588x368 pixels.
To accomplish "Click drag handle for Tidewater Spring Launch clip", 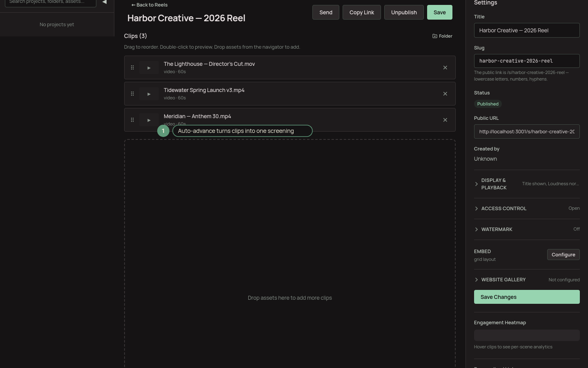I will coord(132,94).
